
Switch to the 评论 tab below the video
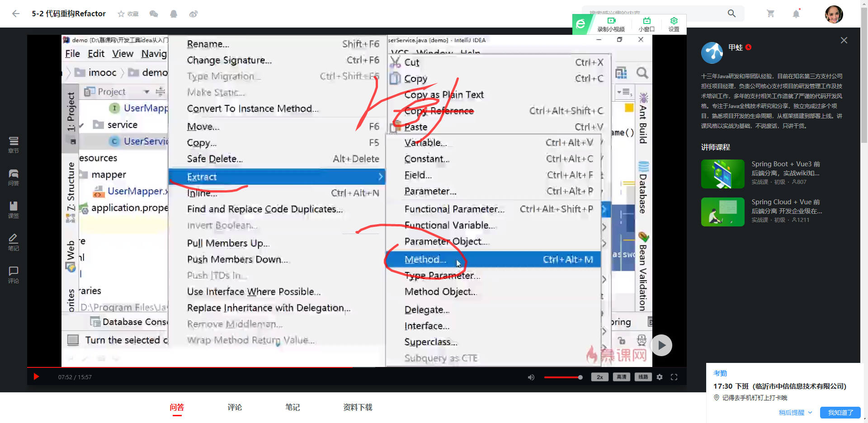click(235, 407)
